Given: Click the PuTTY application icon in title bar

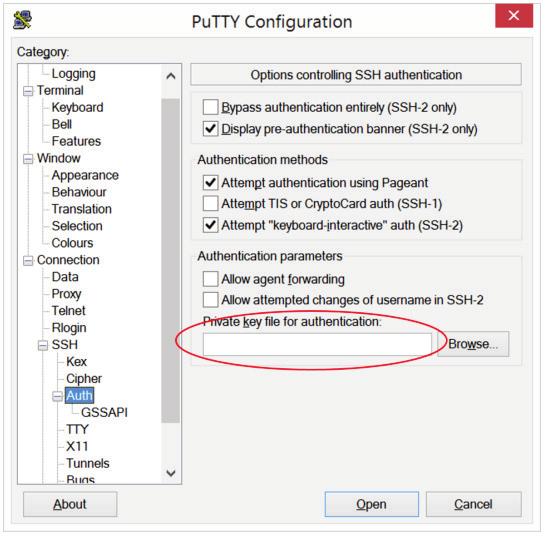Looking at the screenshot, I should (x=23, y=20).
